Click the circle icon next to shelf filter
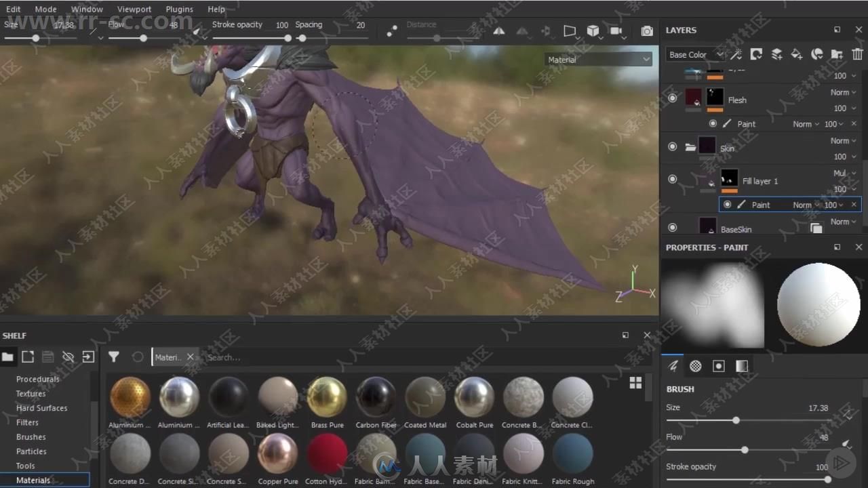The height and width of the screenshot is (488, 868). pyautogui.click(x=138, y=357)
